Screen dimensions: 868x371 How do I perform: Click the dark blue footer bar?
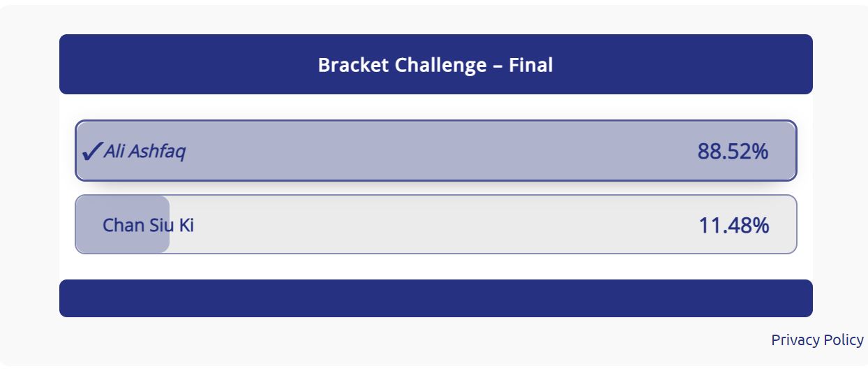point(435,298)
